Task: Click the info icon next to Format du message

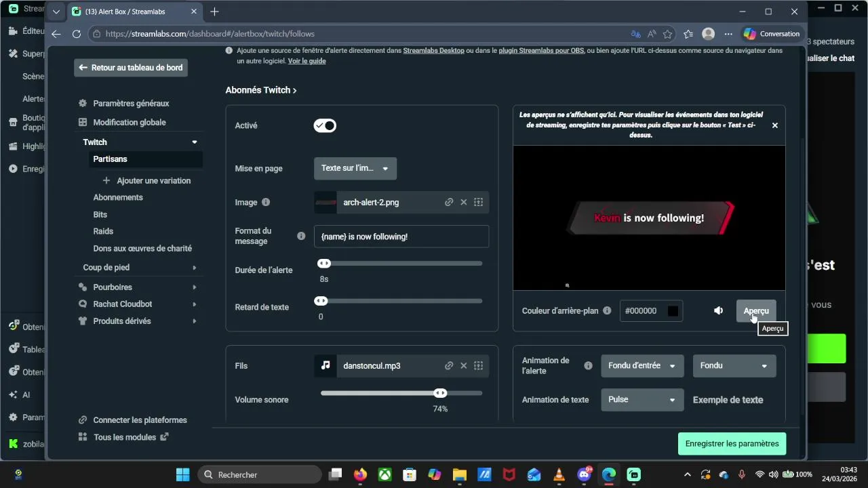Action: pos(301,236)
